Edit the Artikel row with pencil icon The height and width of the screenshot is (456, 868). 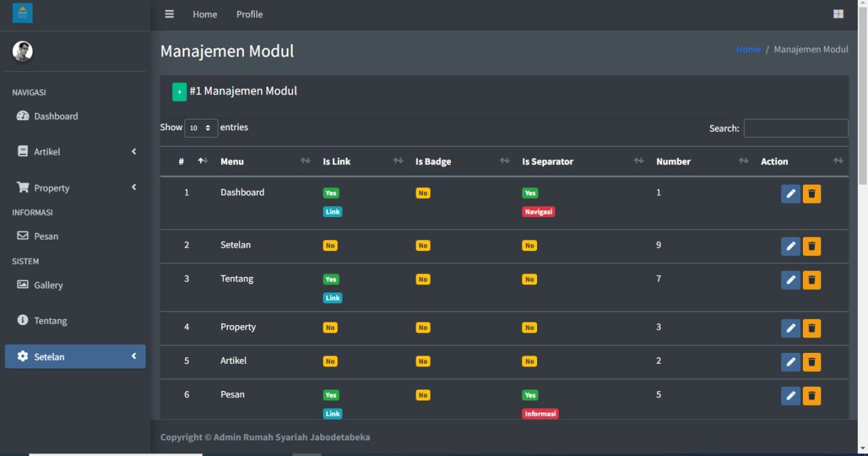[x=790, y=362]
